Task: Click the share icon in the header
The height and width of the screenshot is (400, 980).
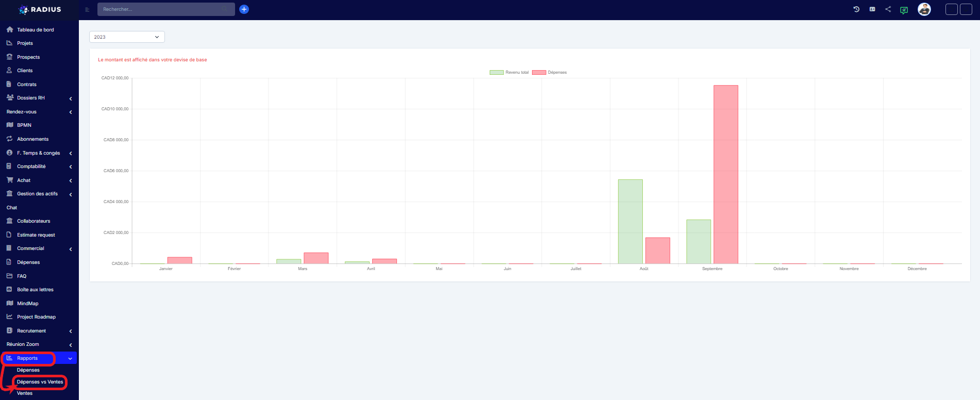Action: [x=888, y=9]
